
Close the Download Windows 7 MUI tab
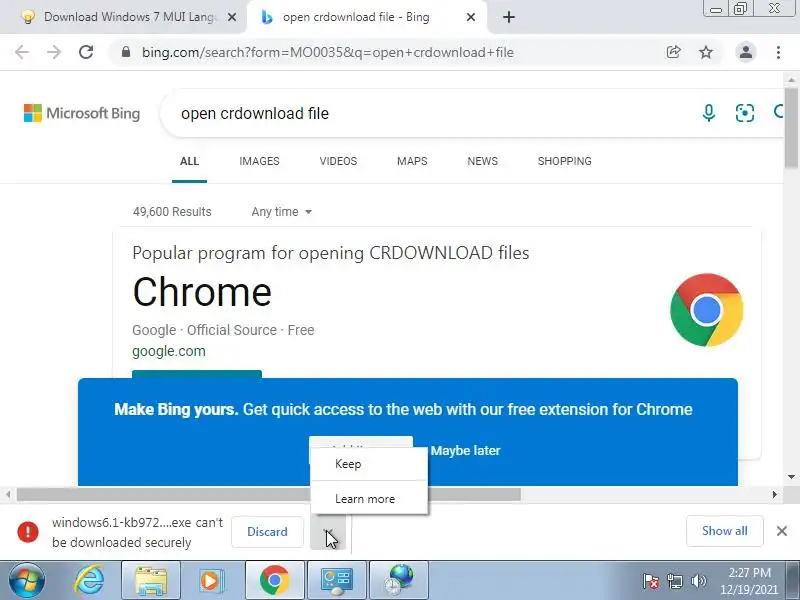(x=232, y=17)
